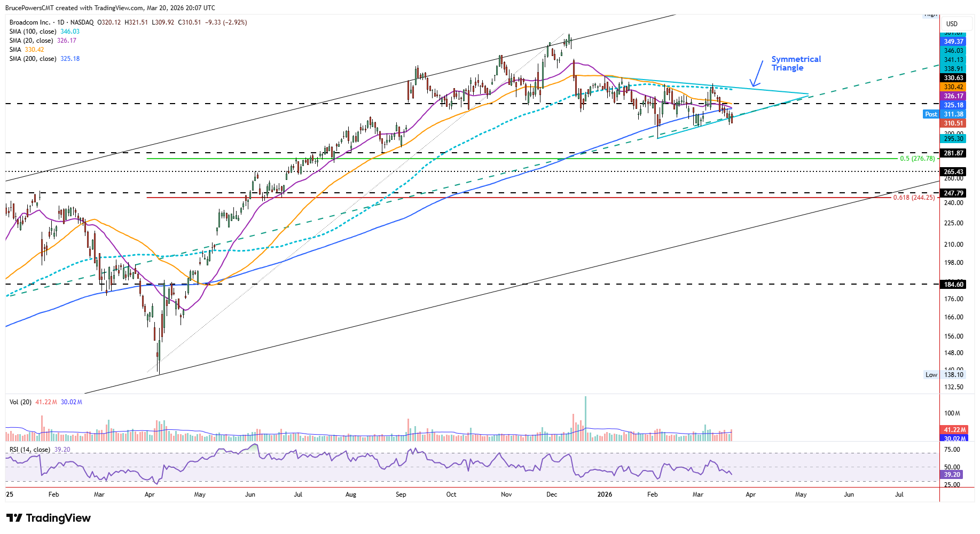
Task: Click the red 310.51 last price tag
Action: (x=954, y=123)
